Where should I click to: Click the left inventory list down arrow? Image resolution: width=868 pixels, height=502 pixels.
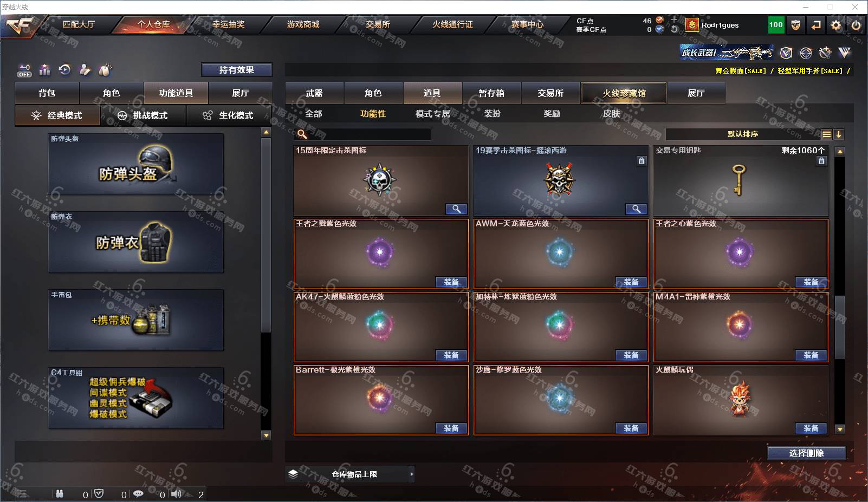[x=266, y=435]
